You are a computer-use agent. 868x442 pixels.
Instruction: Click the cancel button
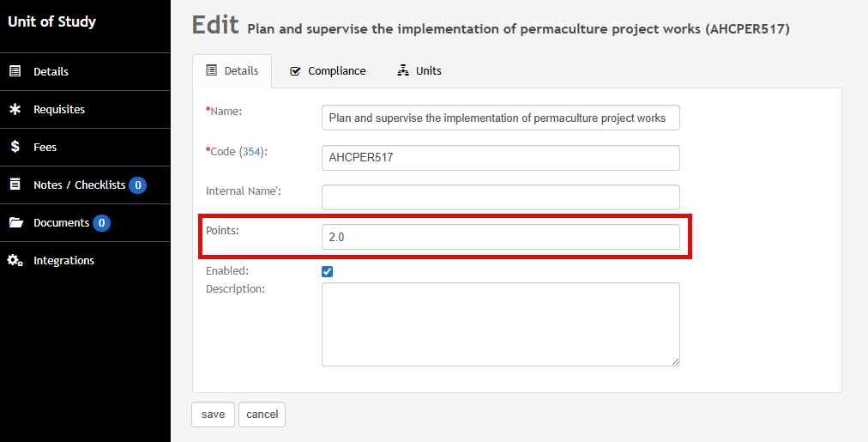[262, 415]
